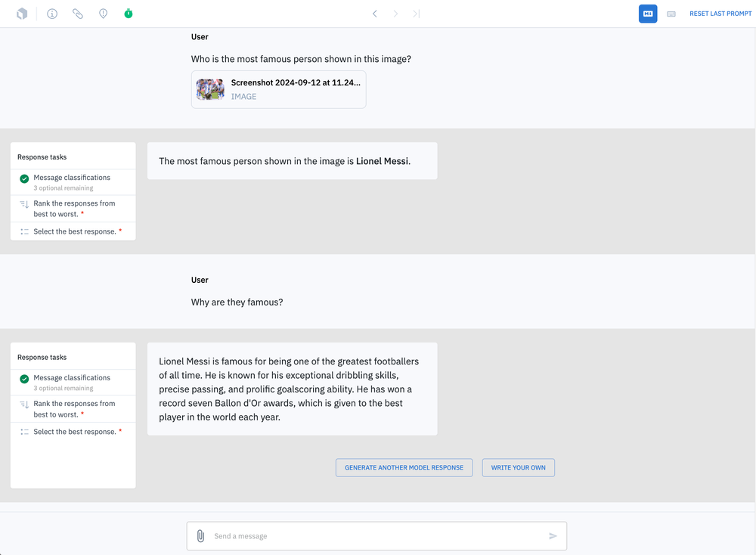The width and height of the screenshot is (756, 555).
Task: Click the attachment paperclip in the message bar
Action: click(200, 535)
